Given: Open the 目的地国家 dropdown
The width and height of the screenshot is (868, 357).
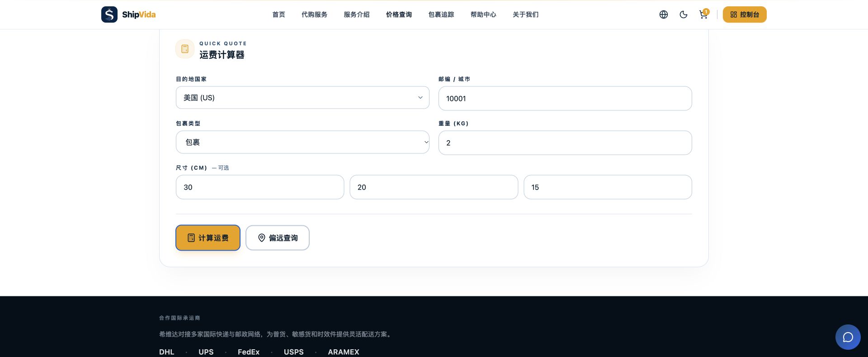Looking at the screenshot, I should (302, 98).
